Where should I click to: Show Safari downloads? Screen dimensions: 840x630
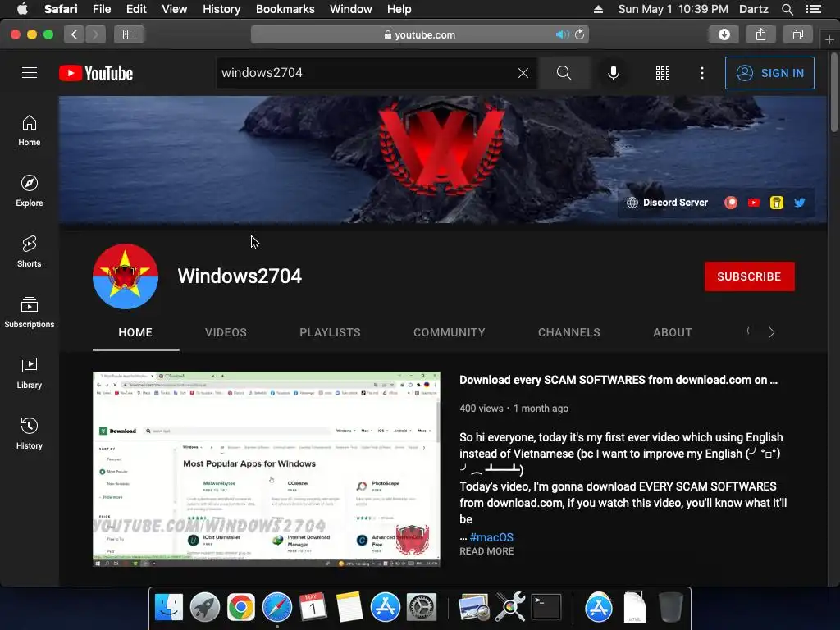(x=724, y=34)
